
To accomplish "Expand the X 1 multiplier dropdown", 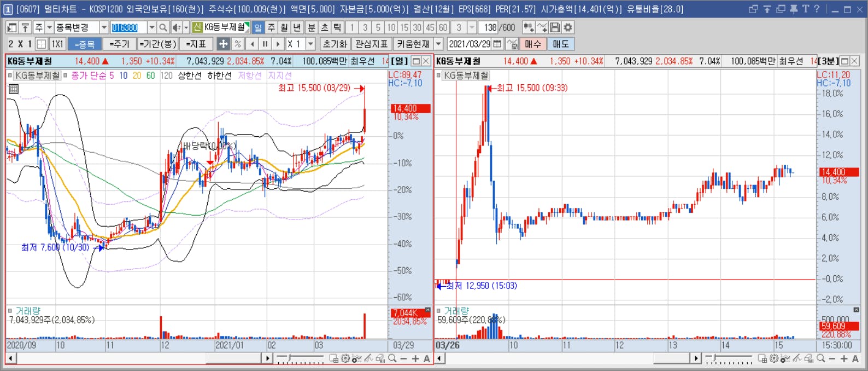I will point(310,44).
